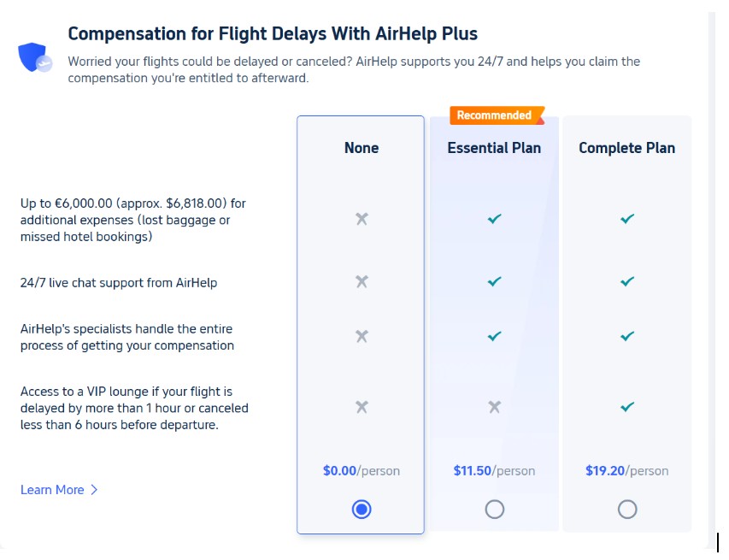The image size is (729, 560).
Task: Expand the Learn More chevron arrow
Action: 92,490
